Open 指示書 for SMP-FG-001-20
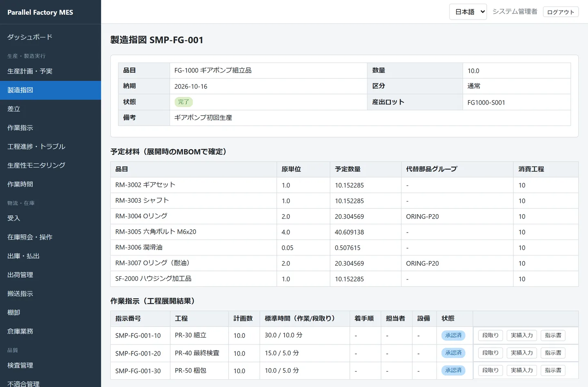 click(553, 353)
